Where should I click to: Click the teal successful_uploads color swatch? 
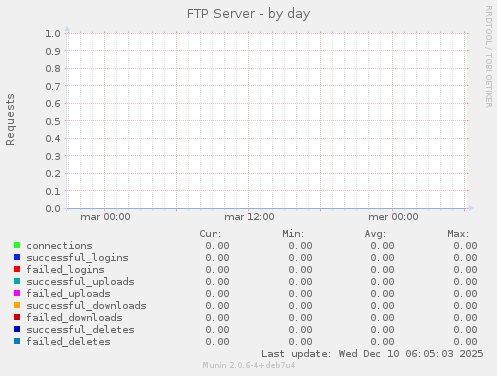click(x=17, y=281)
